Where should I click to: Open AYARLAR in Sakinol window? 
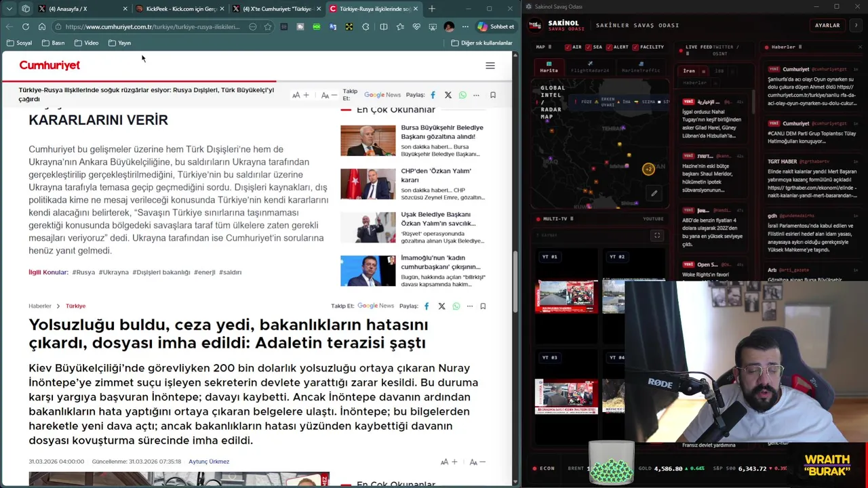coord(827,25)
